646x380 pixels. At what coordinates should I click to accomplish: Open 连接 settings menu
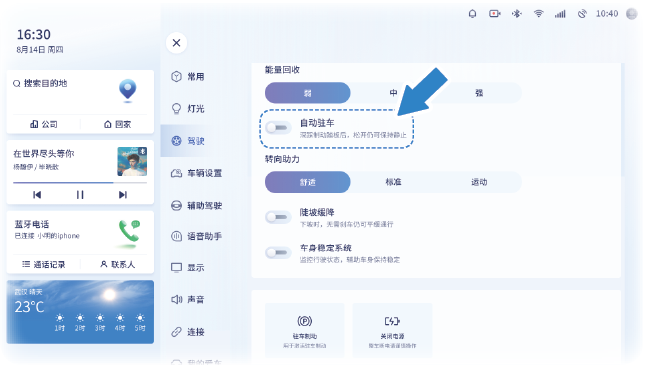(188, 332)
